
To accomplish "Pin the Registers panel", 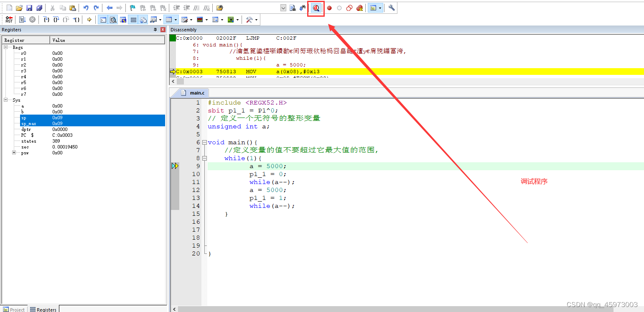I will pyautogui.click(x=155, y=30).
